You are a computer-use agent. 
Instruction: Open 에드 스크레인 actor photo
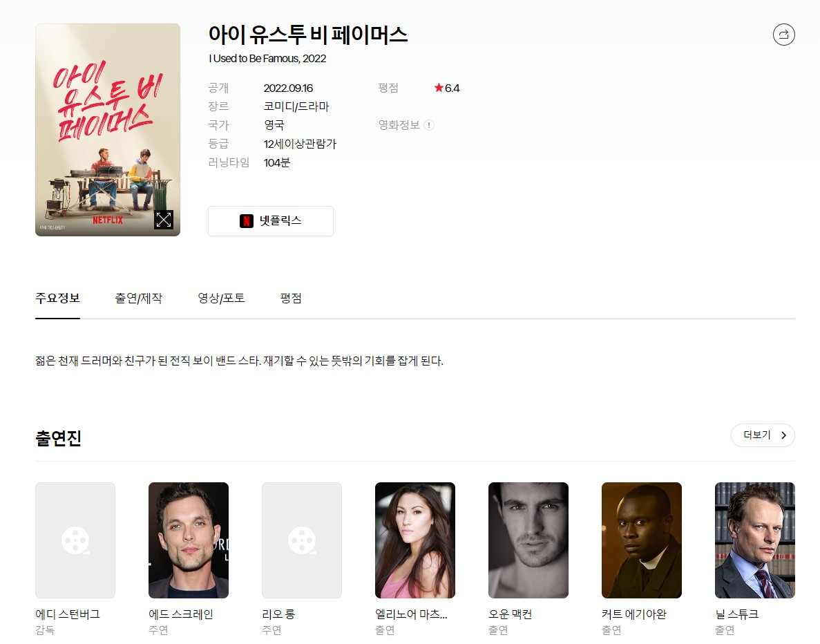(x=189, y=540)
